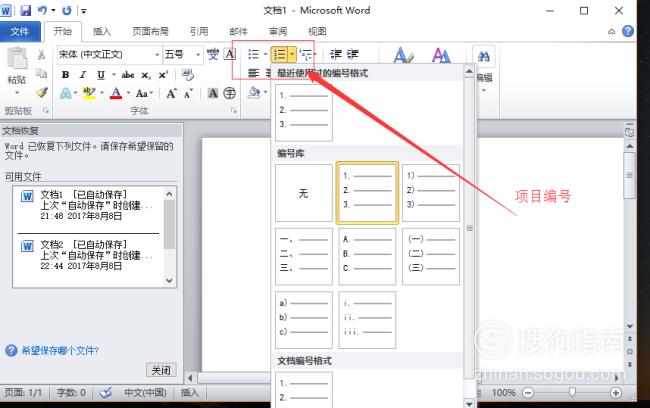650x408 pixels.
Task: Select the 一、二、三、 numbering format
Action: point(304,257)
